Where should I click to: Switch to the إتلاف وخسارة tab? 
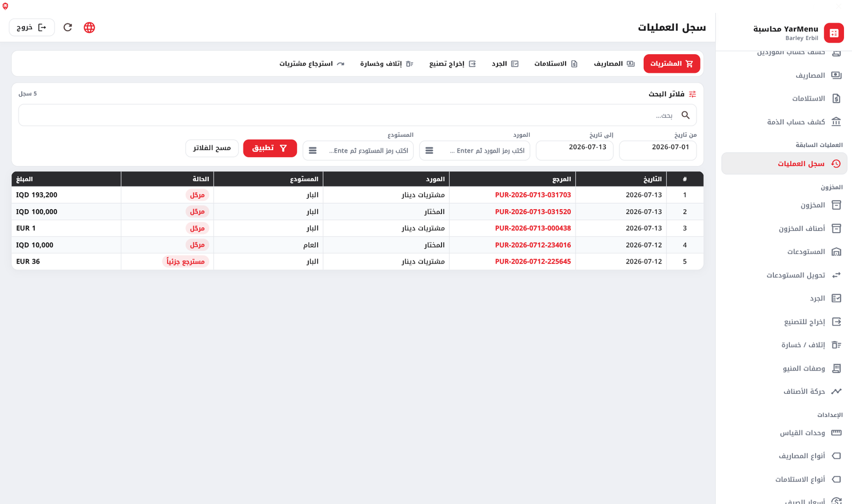tap(387, 64)
